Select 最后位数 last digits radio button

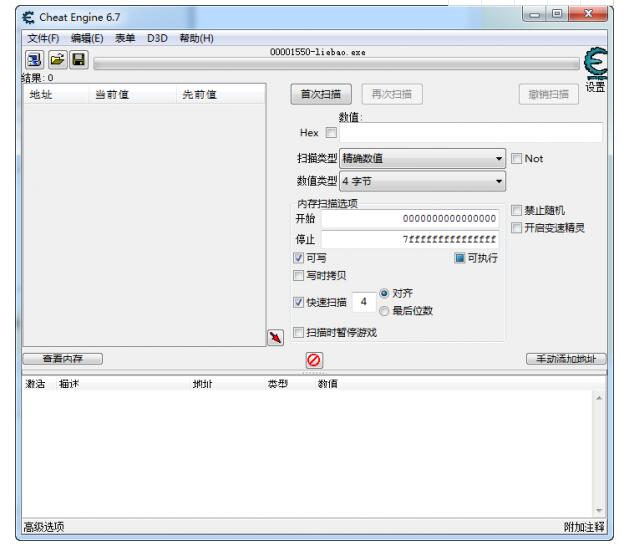(384, 311)
